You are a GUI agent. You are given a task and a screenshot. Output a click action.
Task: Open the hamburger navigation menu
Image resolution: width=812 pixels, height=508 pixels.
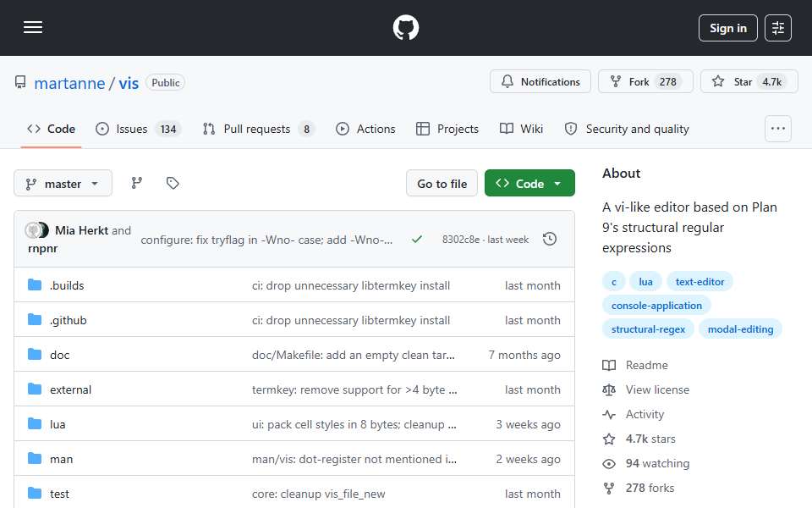(33, 27)
